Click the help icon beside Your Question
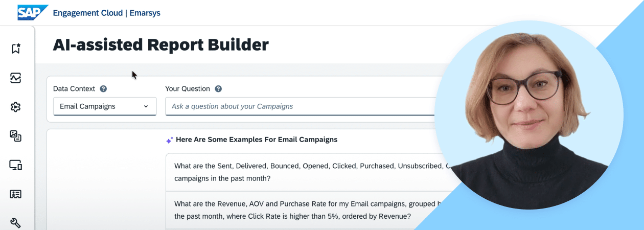 point(218,89)
